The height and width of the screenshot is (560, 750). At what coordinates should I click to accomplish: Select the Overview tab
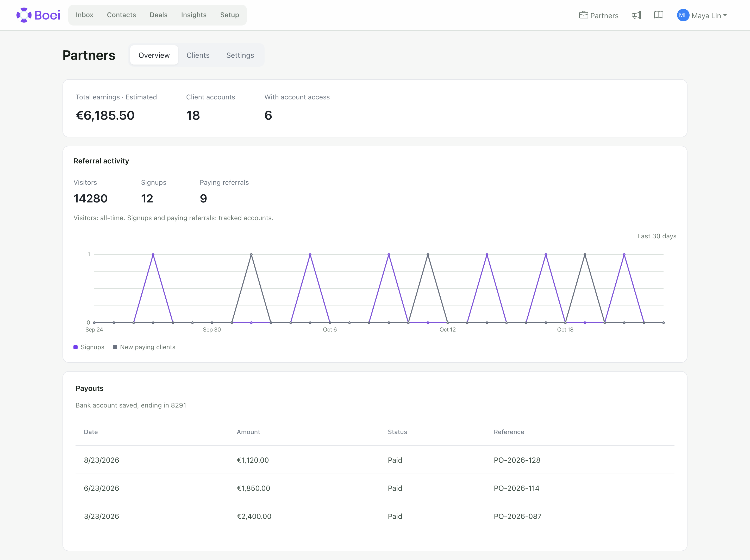[x=154, y=55]
